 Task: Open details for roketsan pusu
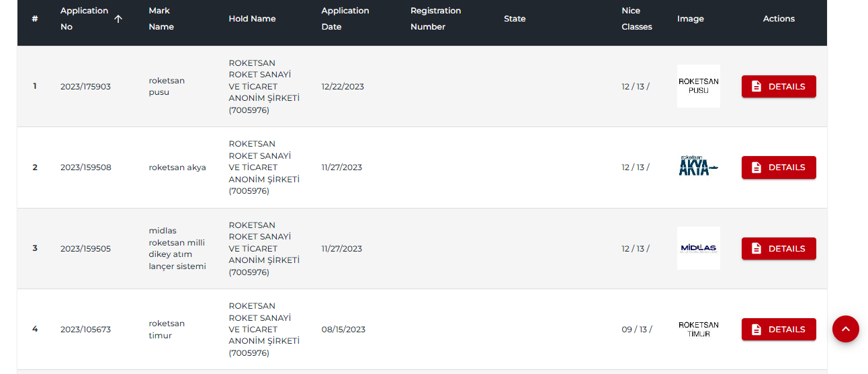[779, 87]
